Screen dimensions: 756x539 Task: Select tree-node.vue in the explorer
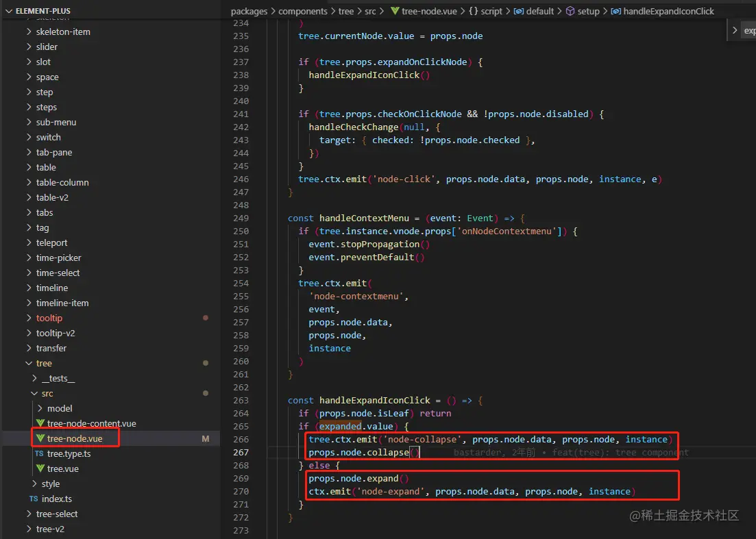click(75, 438)
